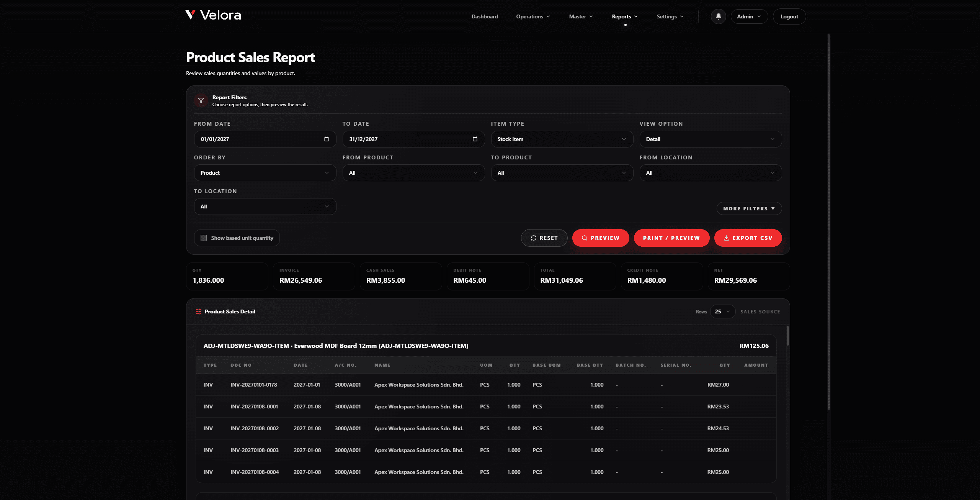The height and width of the screenshot is (500, 980).
Task: Open the From Product dropdown
Action: point(413,173)
